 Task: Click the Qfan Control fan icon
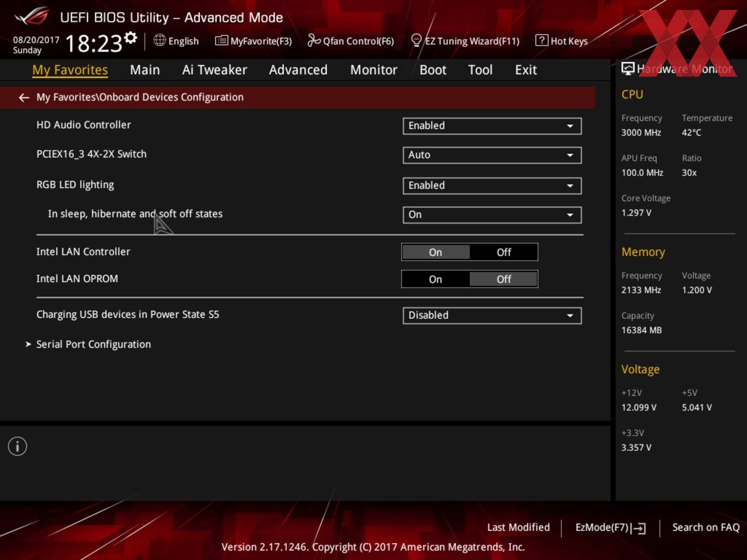coord(314,41)
